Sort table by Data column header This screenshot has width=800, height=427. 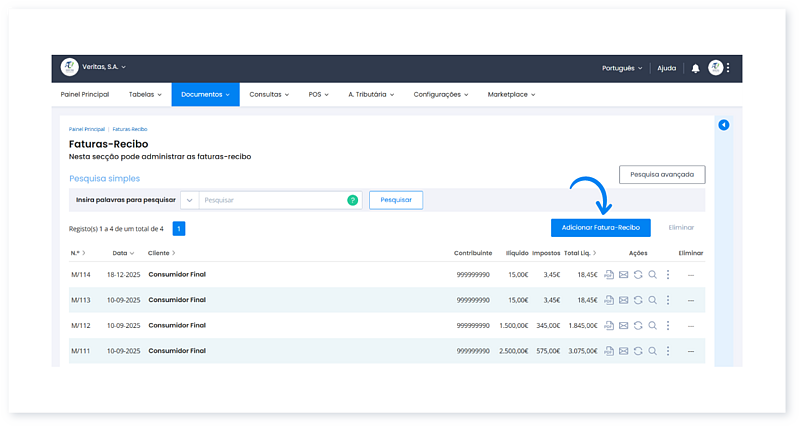tap(121, 253)
